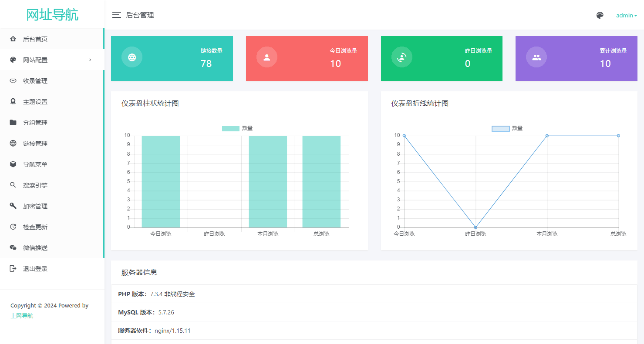Open the theme color palette in the header

[600, 15]
